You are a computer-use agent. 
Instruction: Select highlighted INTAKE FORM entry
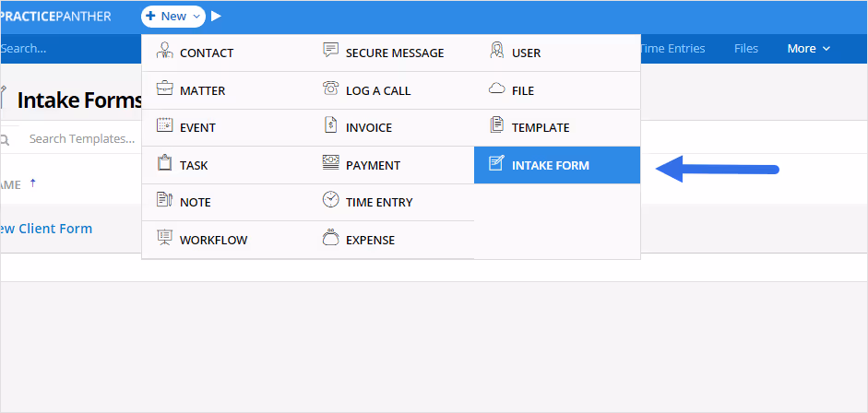(x=557, y=165)
